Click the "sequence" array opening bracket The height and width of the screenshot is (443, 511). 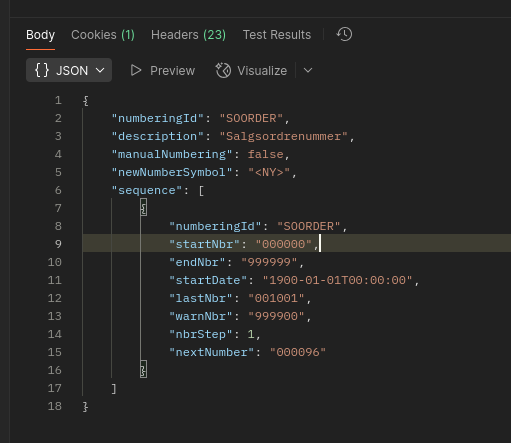tap(201, 191)
